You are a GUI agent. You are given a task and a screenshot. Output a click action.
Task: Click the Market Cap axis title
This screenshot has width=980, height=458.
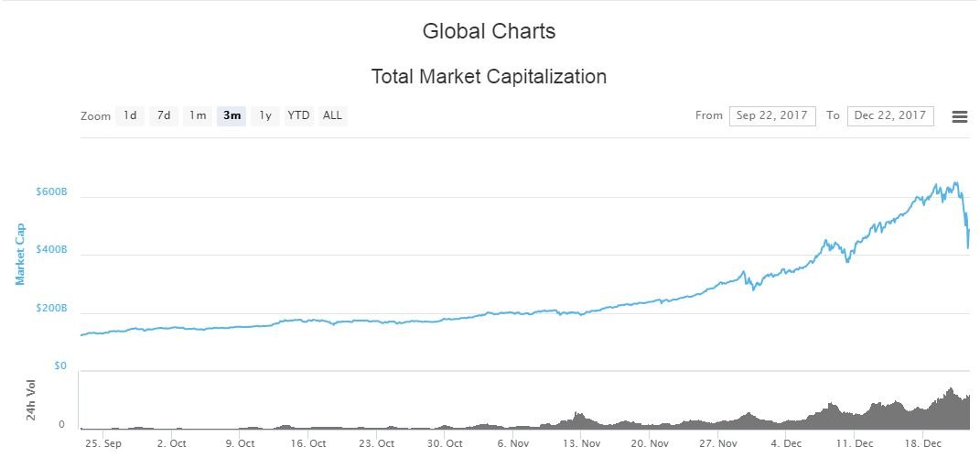click(x=20, y=253)
